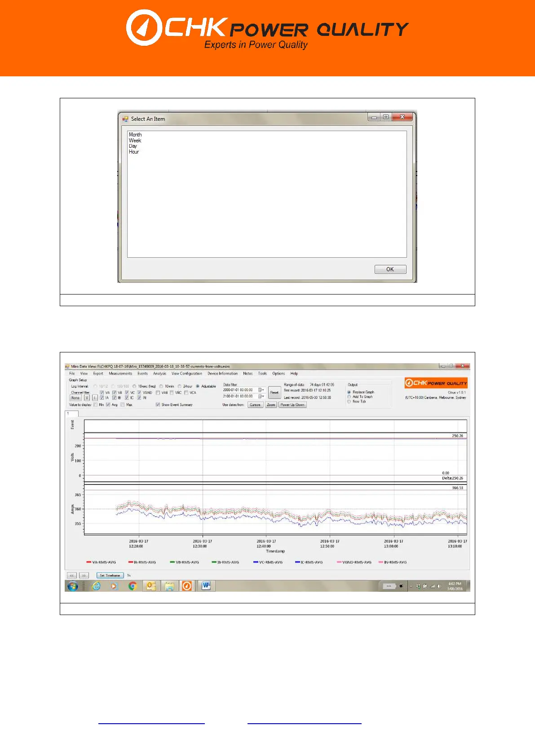Toggle the IN current channel checkbox
This screenshot has height=756, width=535.
pyautogui.click(x=139, y=398)
